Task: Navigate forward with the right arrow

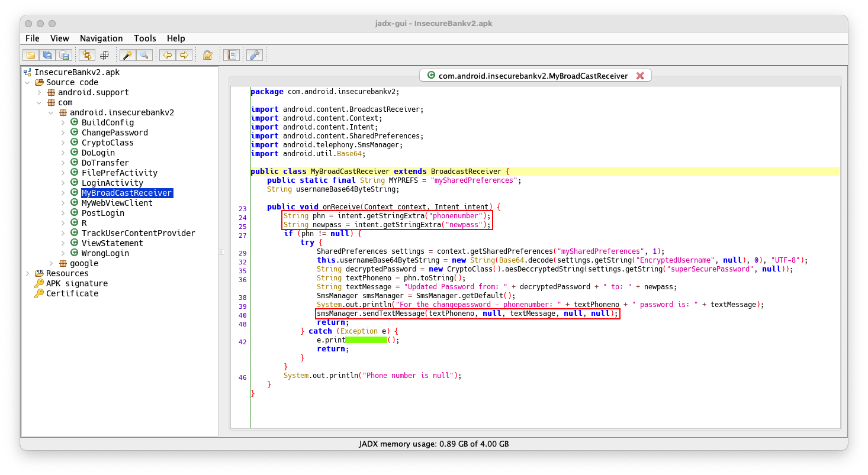Action: (184, 55)
